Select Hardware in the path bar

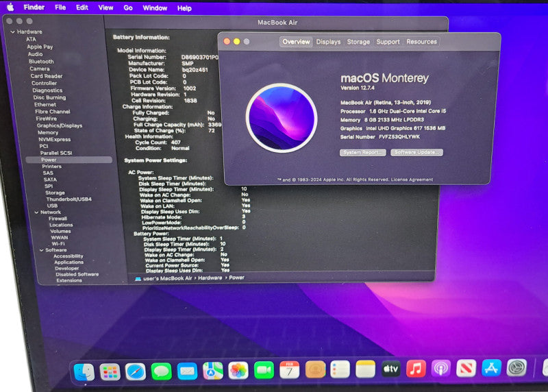click(210, 278)
